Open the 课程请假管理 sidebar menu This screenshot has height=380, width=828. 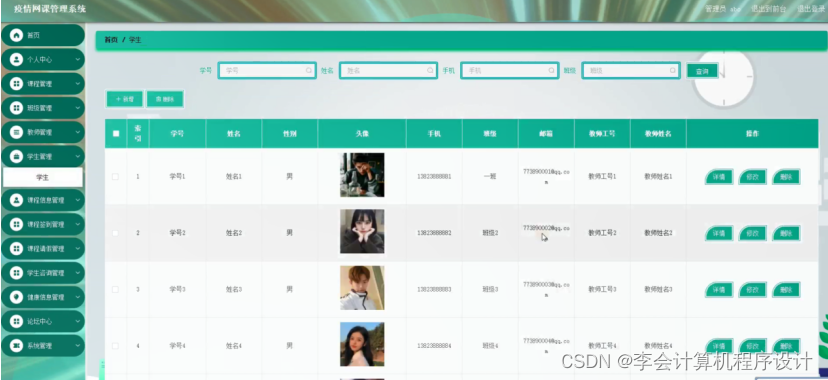coord(43,249)
